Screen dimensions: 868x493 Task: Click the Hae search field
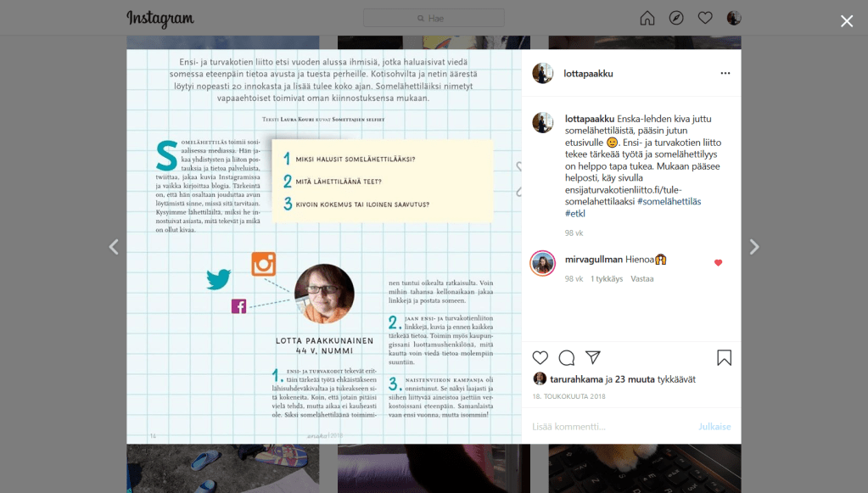click(434, 18)
